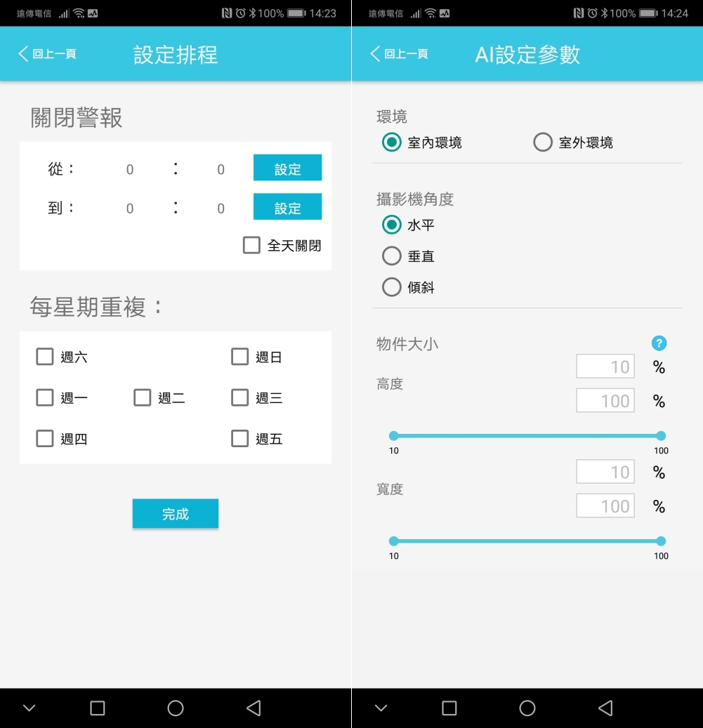This screenshot has height=728, width=703.
Task: Tap Android back triangle on right screen
Action: [x=605, y=708]
